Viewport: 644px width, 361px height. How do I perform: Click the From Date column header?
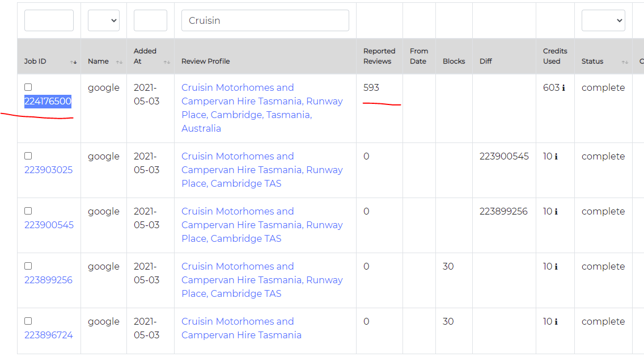pyautogui.click(x=419, y=56)
